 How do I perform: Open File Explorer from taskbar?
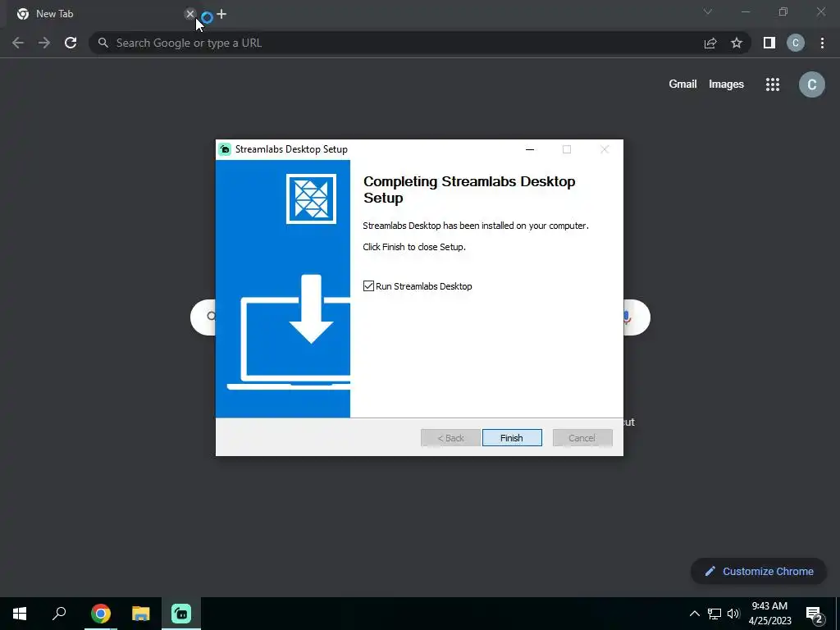tap(141, 614)
